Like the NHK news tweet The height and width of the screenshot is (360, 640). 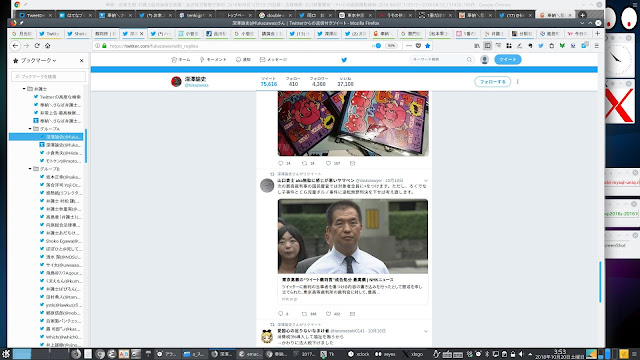[x=328, y=314]
